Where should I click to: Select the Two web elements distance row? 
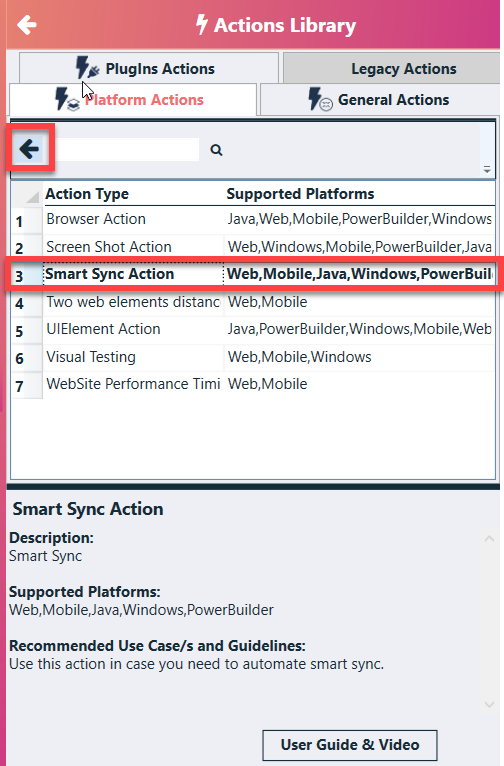tap(253, 302)
